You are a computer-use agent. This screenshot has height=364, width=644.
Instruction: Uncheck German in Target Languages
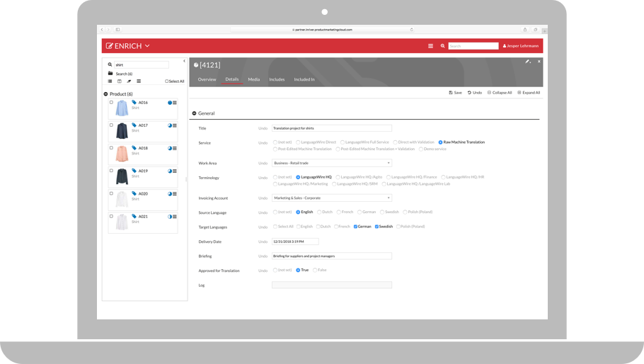click(355, 227)
